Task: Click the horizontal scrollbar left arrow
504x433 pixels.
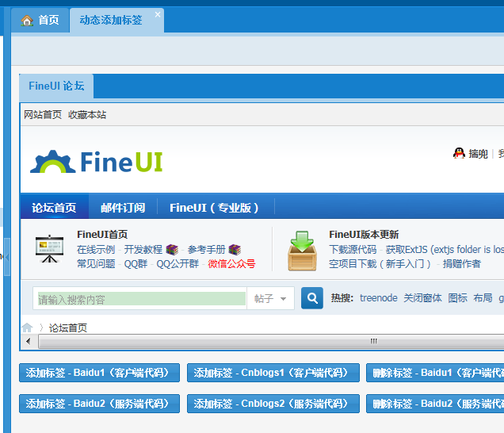Action: coord(29,341)
